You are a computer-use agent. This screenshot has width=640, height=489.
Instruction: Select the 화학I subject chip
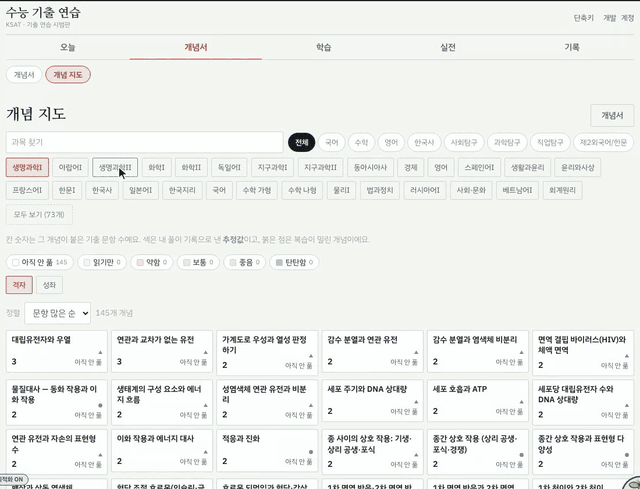tap(156, 167)
